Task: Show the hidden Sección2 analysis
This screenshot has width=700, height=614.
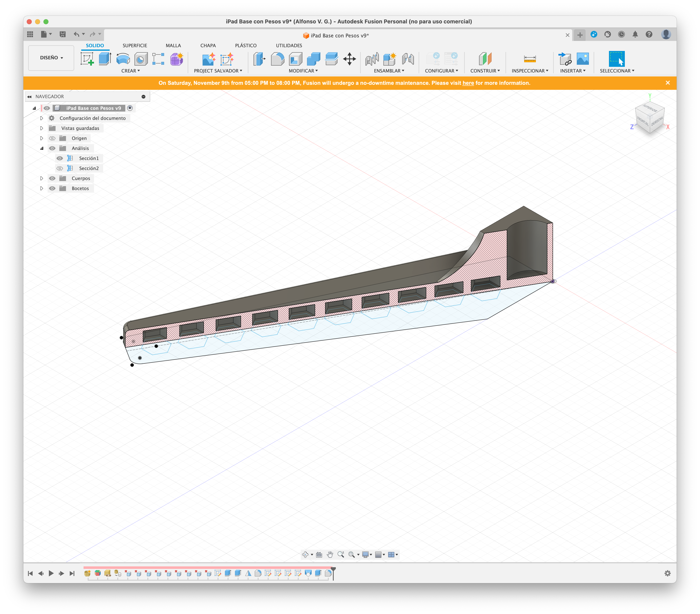Action: pos(60,168)
